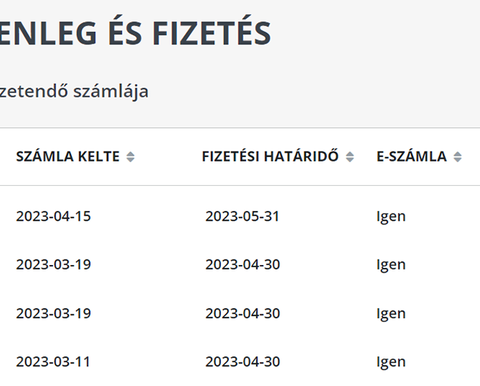Click Igen in the 2023-04-15 invoice row

coord(391,217)
